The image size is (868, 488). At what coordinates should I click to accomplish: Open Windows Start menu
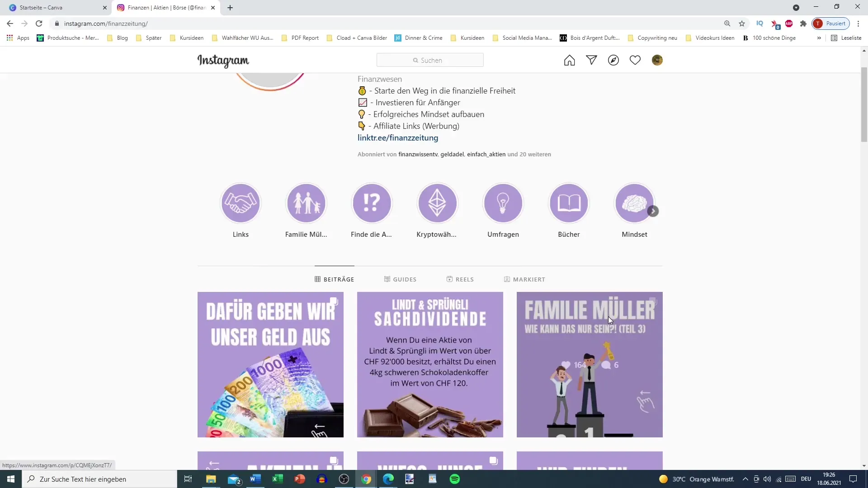click(11, 479)
